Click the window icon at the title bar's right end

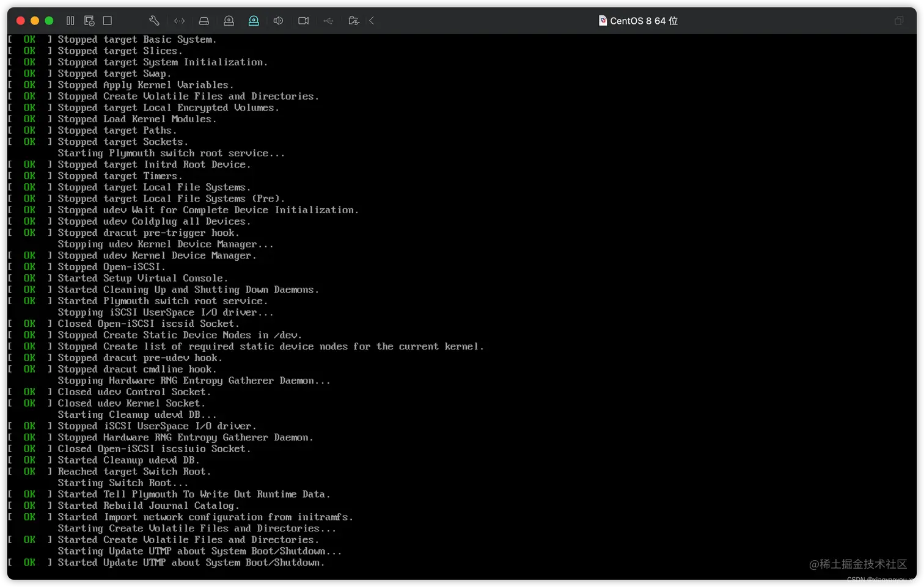(898, 21)
